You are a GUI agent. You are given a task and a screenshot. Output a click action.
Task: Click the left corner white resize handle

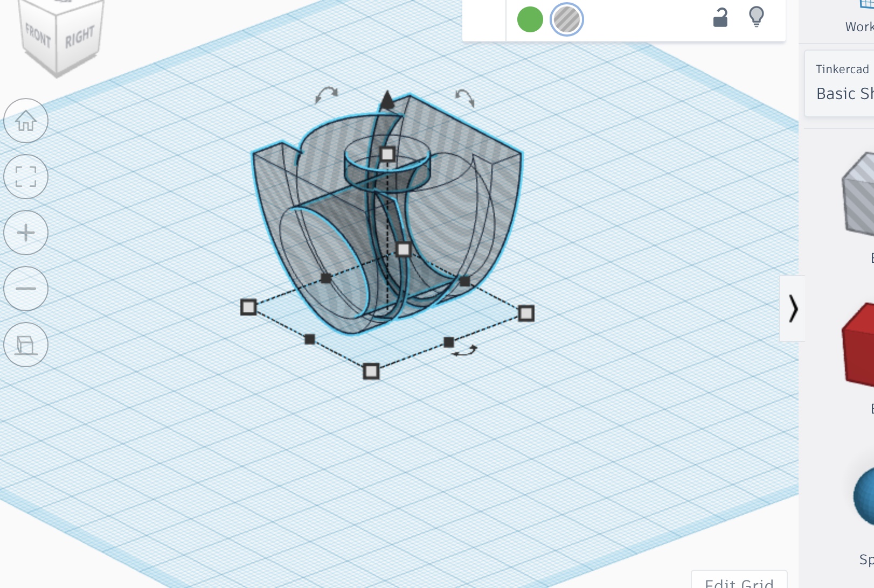tap(248, 307)
